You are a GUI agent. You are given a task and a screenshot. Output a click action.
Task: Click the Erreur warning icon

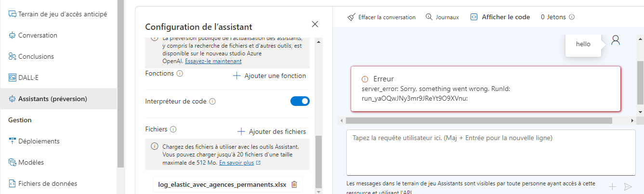(365, 79)
